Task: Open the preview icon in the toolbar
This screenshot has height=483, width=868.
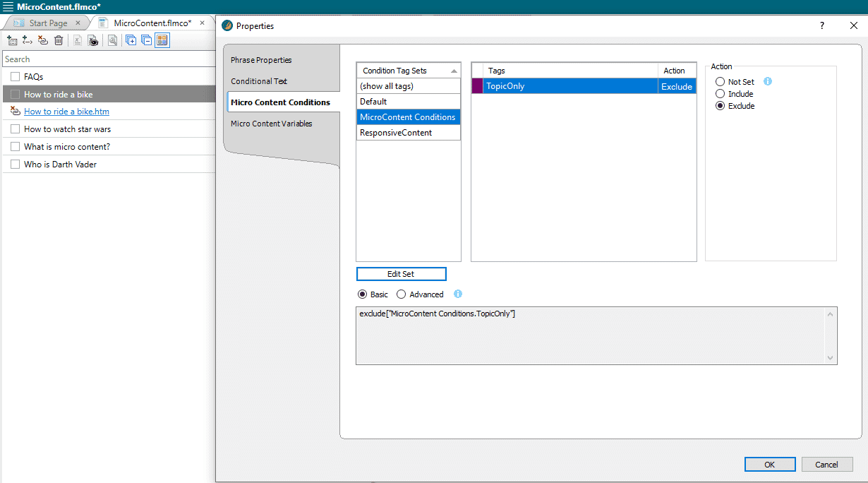Action: (92, 40)
